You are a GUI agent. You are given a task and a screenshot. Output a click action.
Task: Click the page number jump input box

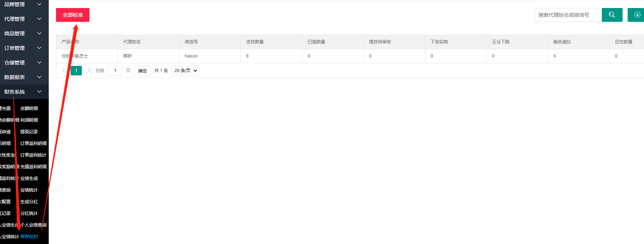pyautogui.click(x=115, y=71)
